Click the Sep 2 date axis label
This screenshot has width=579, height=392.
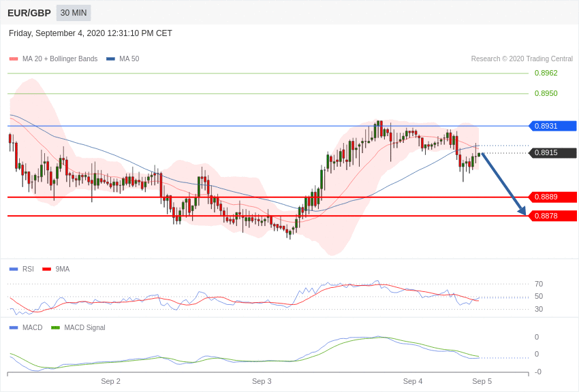pyautogui.click(x=111, y=381)
